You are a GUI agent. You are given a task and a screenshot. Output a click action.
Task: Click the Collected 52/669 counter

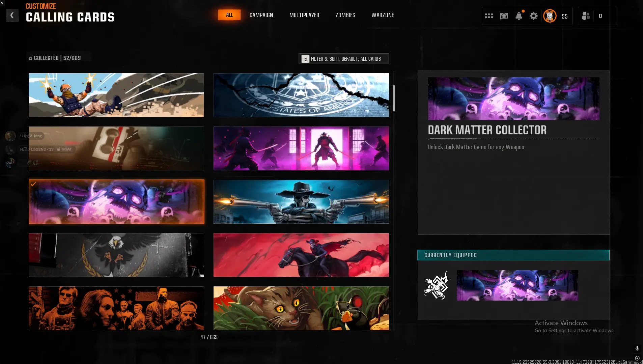pos(57,58)
